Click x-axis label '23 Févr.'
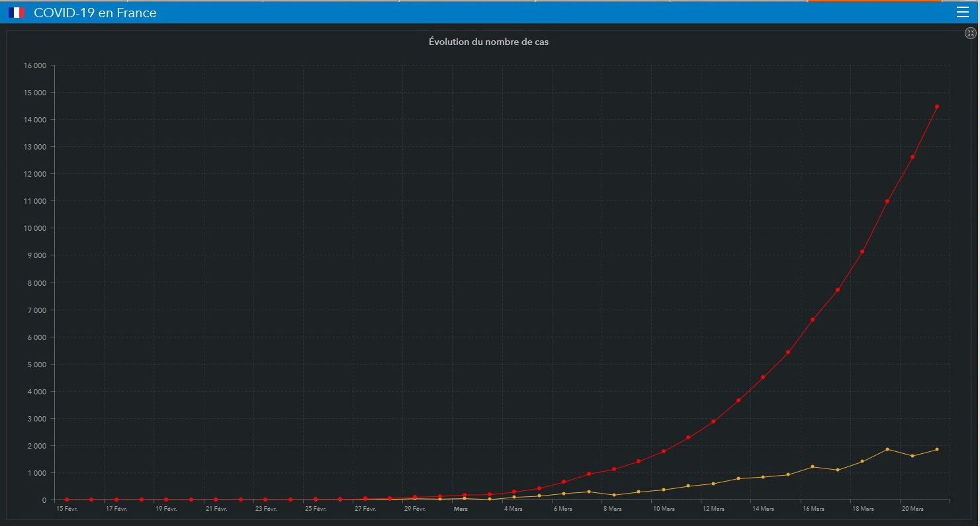This screenshot has height=526, width=980. point(266,509)
